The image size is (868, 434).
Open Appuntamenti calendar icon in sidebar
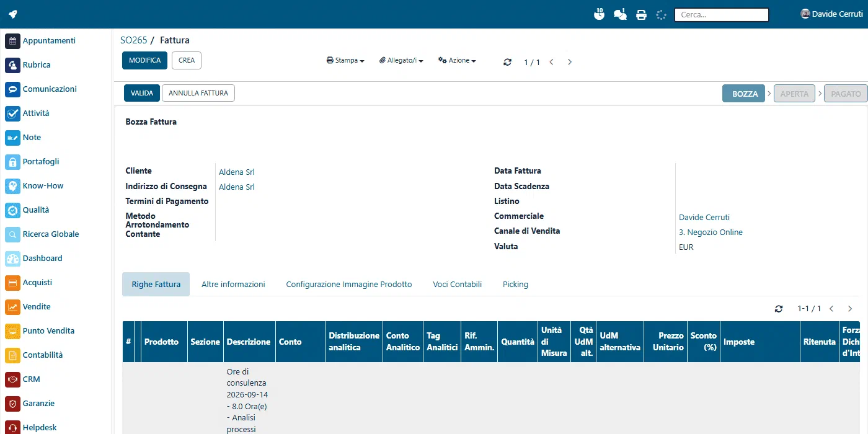(13, 41)
